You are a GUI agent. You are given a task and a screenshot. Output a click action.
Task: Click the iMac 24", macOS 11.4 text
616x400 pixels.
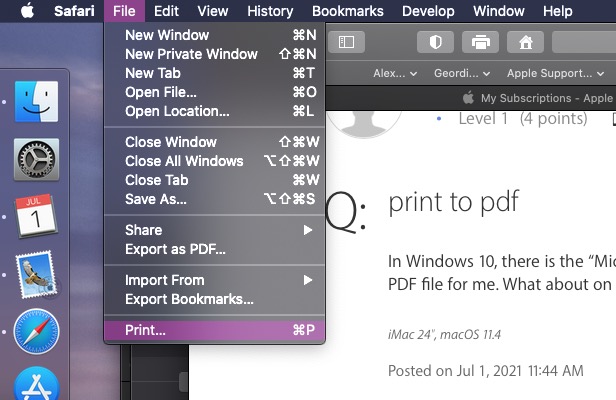click(444, 334)
